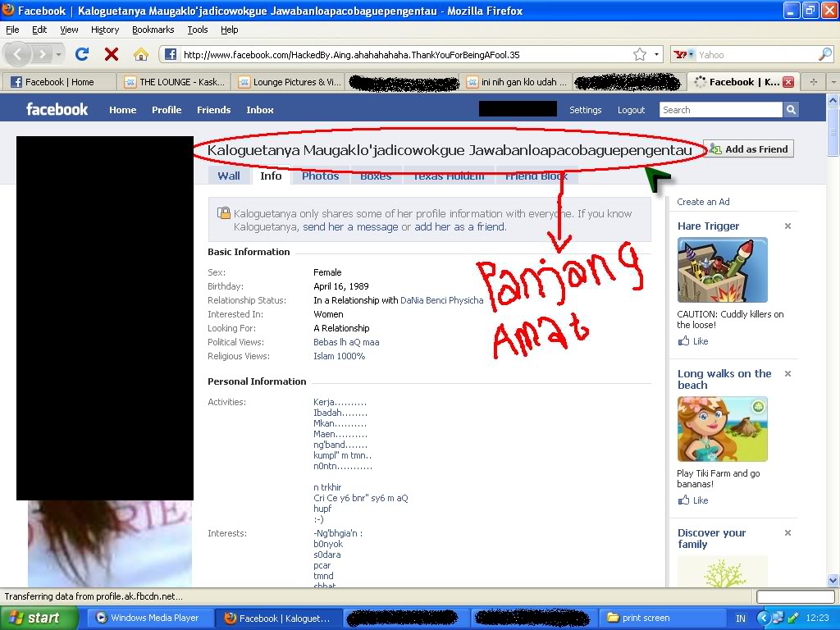Screen dimensions: 840x630
Task: Click 'add her as a friend' link
Action: click(x=459, y=226)
